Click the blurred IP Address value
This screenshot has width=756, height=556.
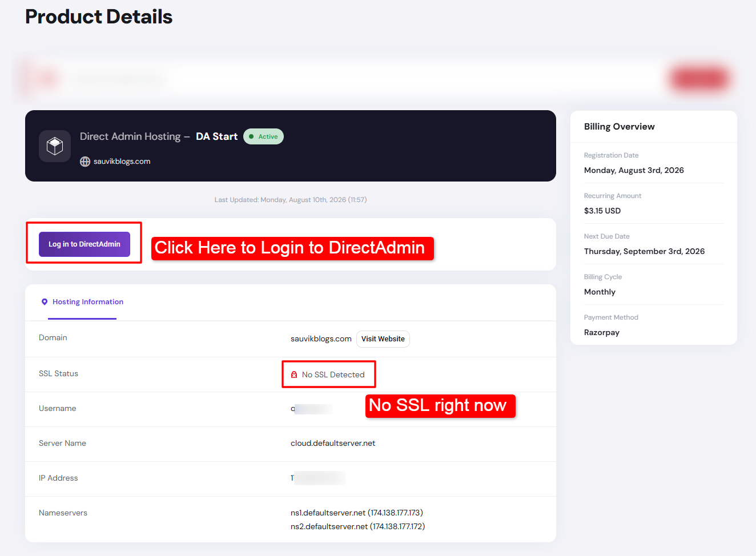click(318, 478)
